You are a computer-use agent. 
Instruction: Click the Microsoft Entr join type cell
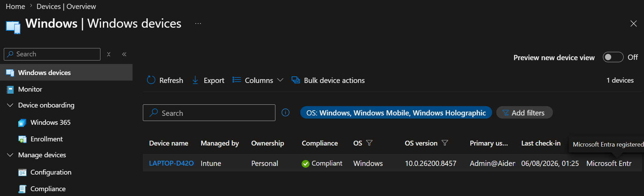click(609, 163)
